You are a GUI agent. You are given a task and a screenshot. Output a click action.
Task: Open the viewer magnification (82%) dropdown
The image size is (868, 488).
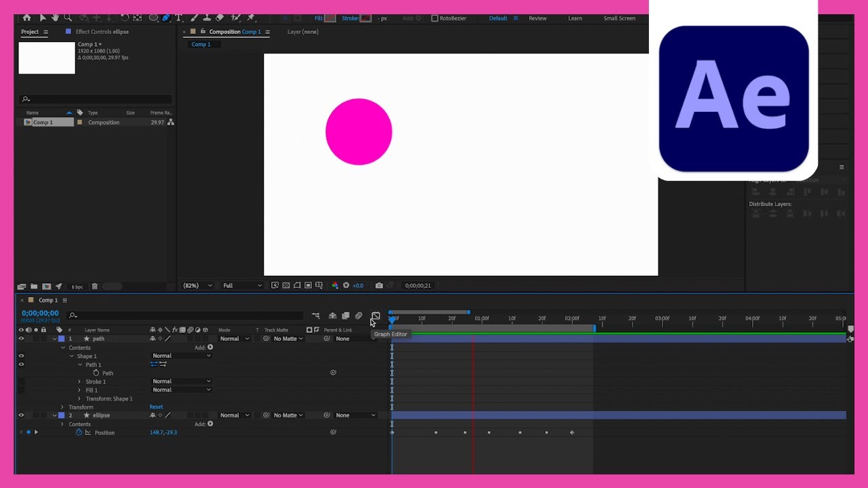(197, 285)
